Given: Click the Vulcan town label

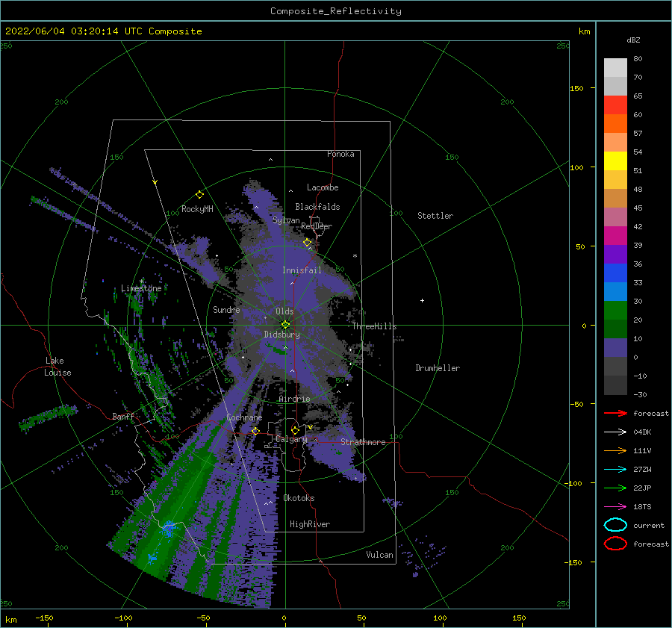Looking at the screenshot, I should [x=380, y=555].
